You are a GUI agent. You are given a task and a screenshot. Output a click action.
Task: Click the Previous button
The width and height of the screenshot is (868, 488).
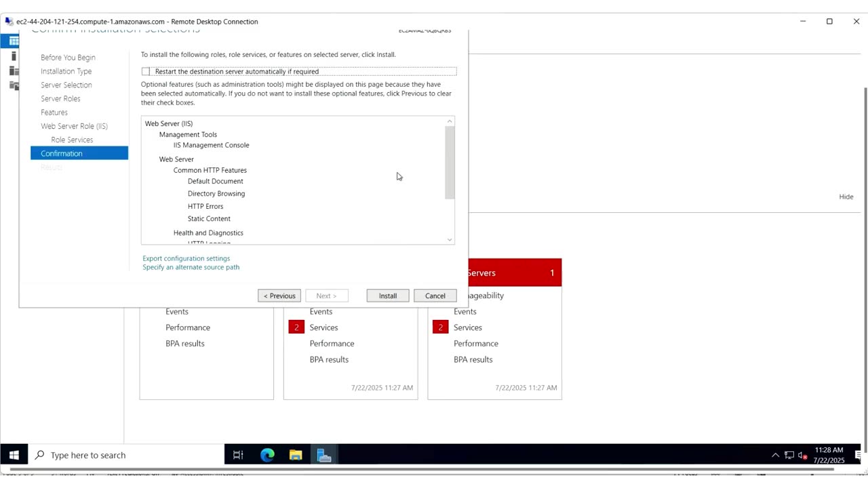(x=279, y=296)
